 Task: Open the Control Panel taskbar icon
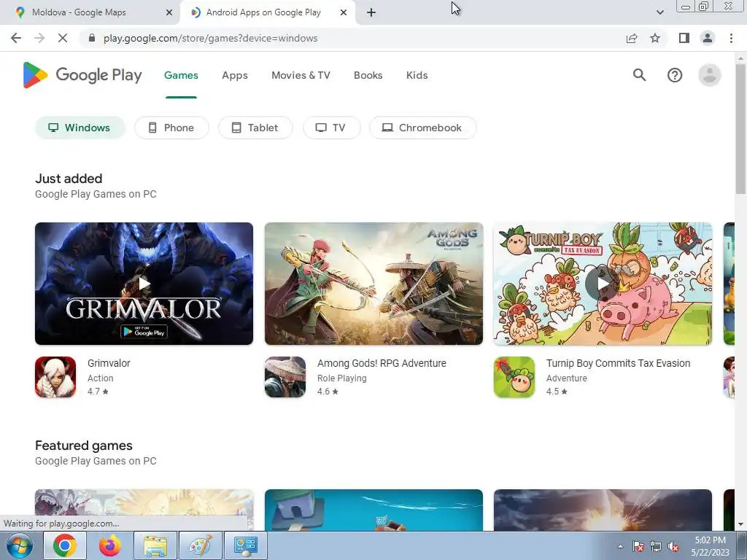click(x=245, y=545)
